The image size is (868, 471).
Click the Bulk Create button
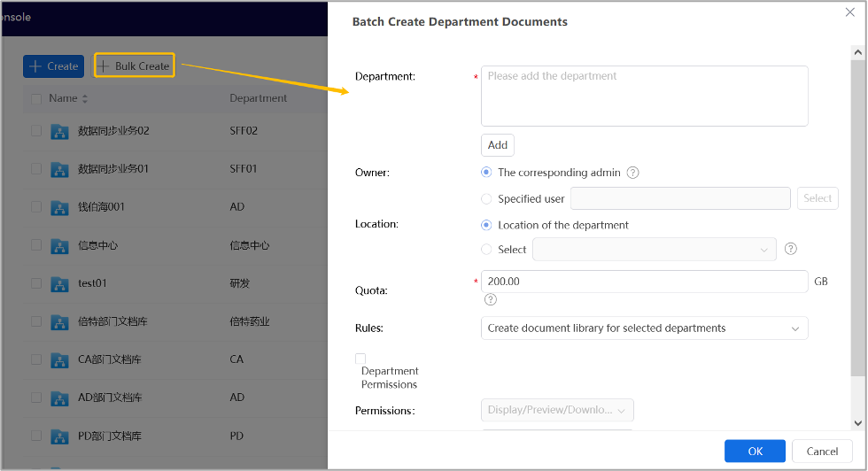pos(135,66)
